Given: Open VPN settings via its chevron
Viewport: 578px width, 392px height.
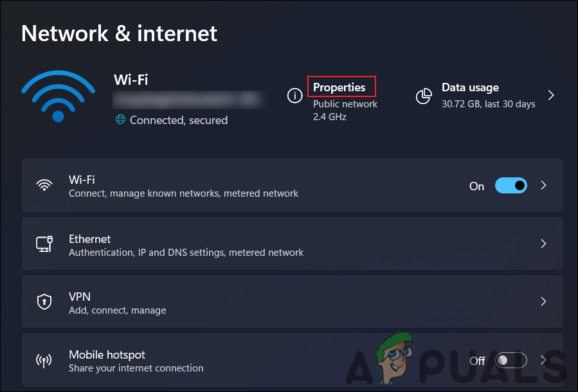Looking at the screenshot, I should coord(543,301).
